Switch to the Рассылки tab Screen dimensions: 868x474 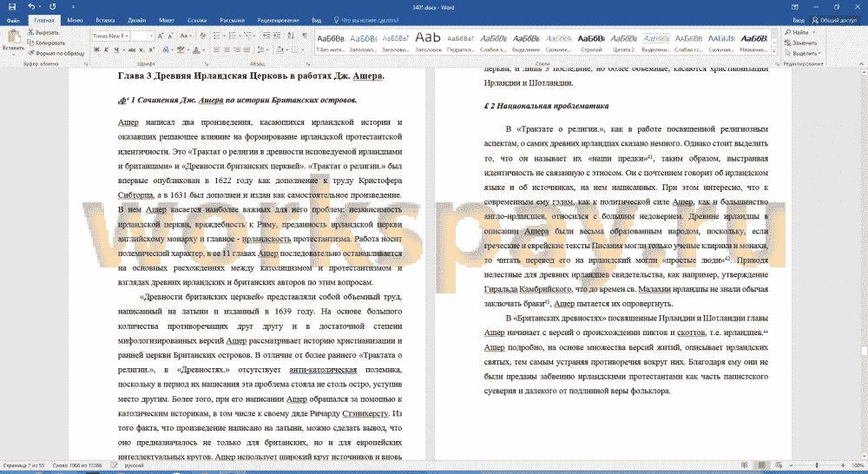pos(232,21)
